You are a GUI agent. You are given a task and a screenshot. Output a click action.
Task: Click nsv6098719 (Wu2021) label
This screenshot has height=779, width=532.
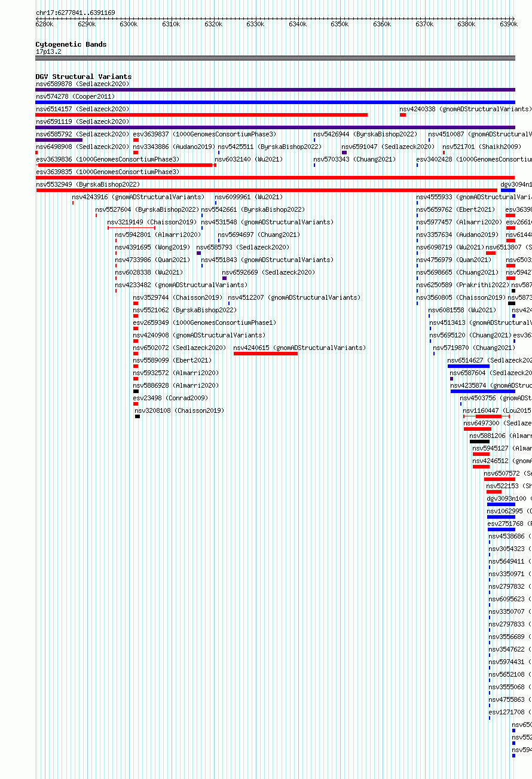(x=451, y=247)
